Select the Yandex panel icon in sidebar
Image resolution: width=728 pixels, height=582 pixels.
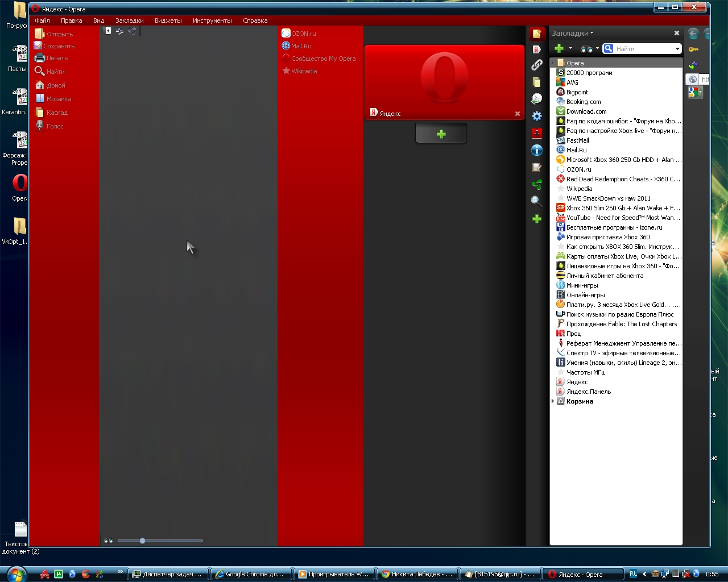pos(536,49)
